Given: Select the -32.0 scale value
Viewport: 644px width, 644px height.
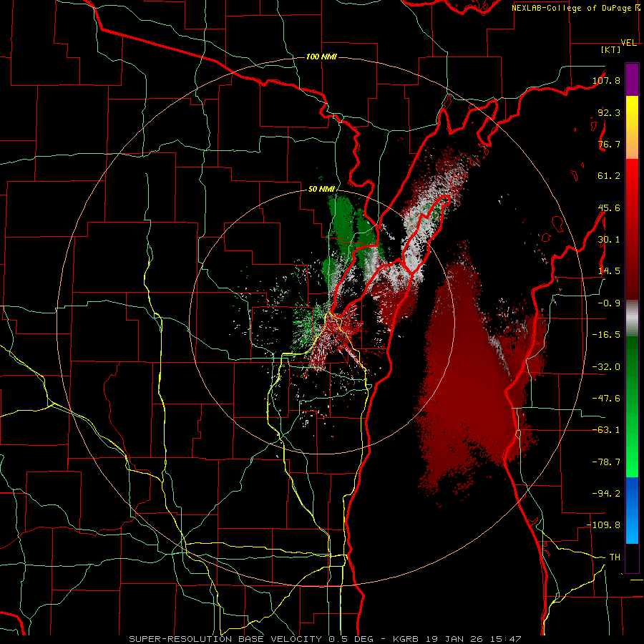Looking at the screenshot, I should pyautogui.click(x=606, y=366).
